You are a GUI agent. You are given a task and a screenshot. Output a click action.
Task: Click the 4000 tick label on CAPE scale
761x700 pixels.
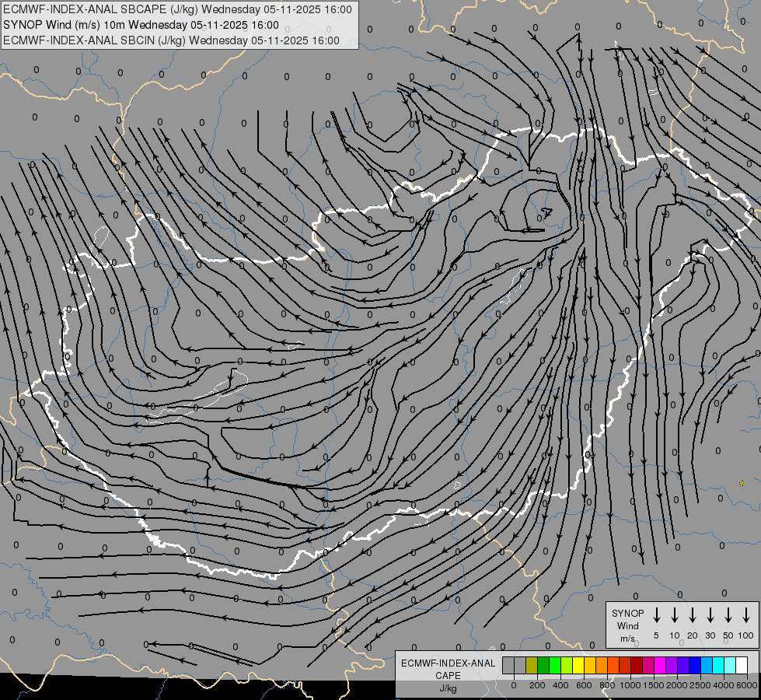coord(724,685)
